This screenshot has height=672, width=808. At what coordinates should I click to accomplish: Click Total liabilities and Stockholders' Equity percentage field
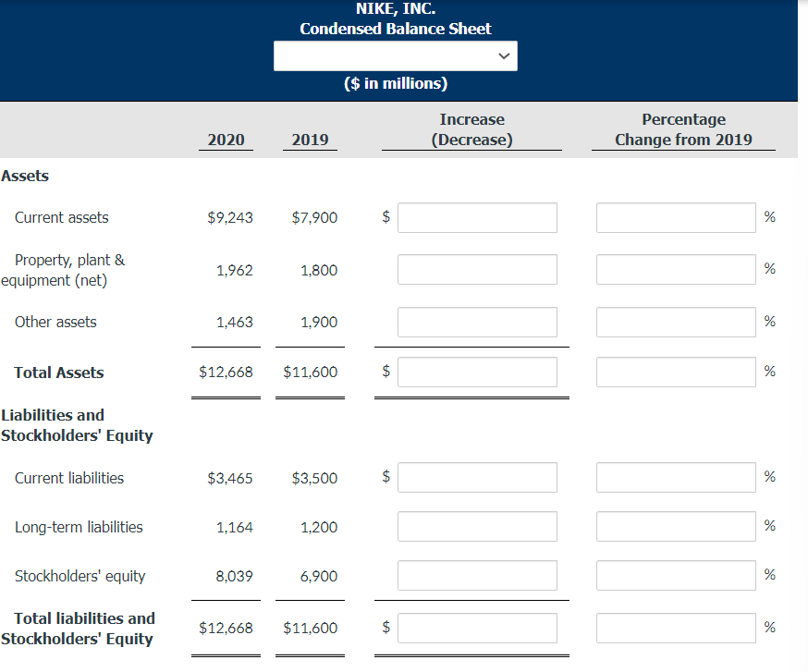(676, 628)
